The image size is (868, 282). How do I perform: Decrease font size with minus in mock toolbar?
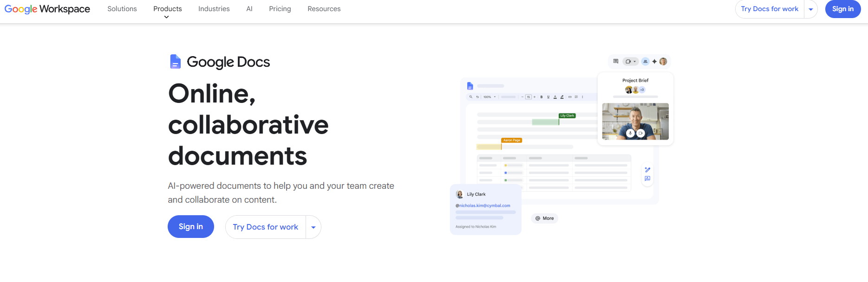[522, 97]
